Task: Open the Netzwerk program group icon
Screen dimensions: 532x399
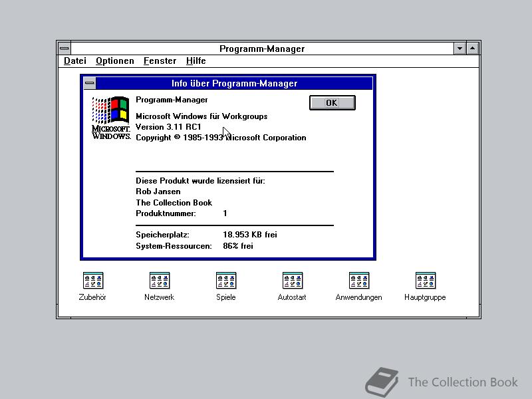Action: 160,281
